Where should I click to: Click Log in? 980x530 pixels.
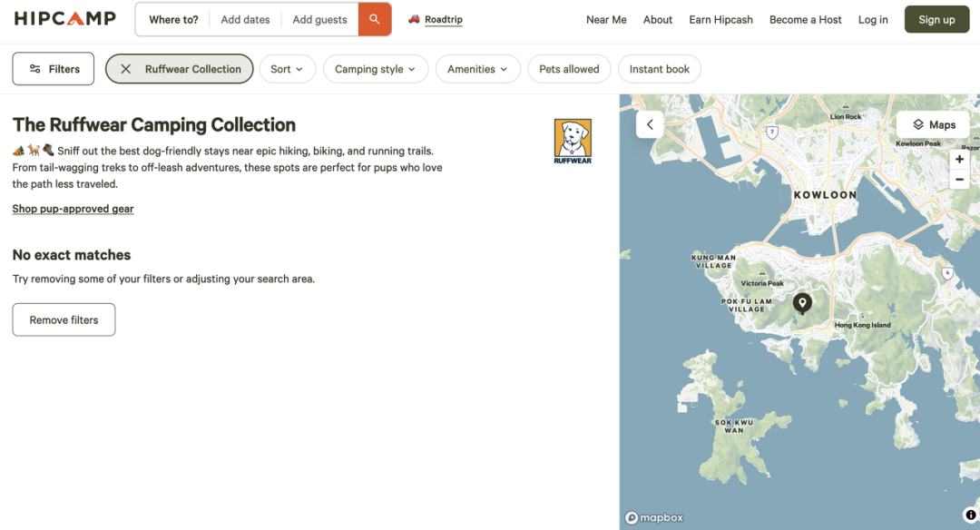(873, 19)
